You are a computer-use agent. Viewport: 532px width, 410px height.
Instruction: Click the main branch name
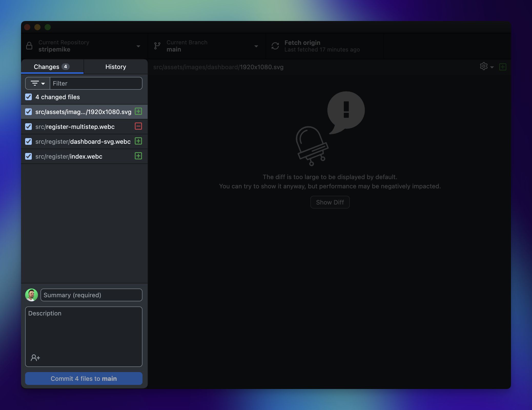click(174, 49)
